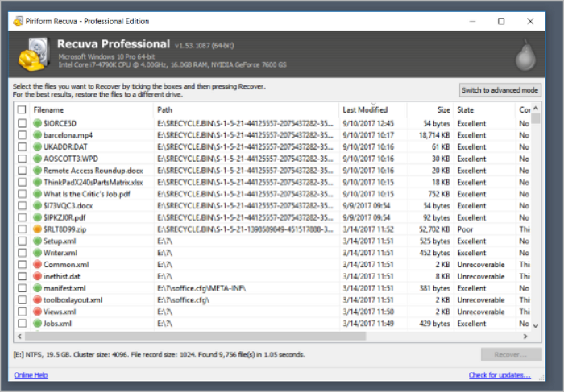Click horizontal scrollbar left arrow
The image size is (564, 392).
pyautogui.click(x=19, y=336)
